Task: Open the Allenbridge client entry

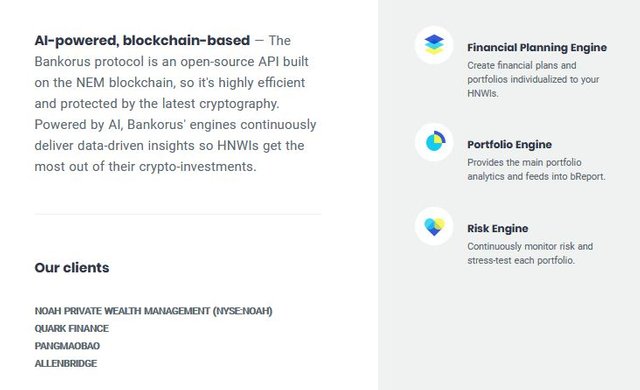Action: click(x=66, y=363)
